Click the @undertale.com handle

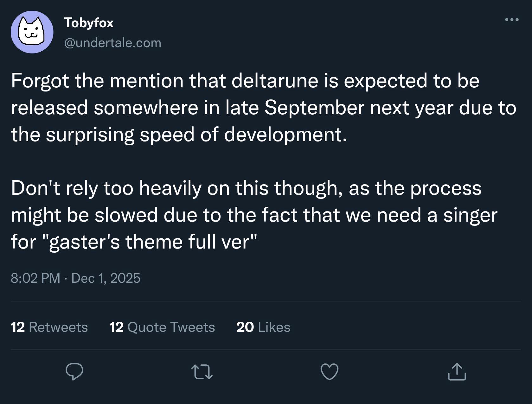[112, 43]
